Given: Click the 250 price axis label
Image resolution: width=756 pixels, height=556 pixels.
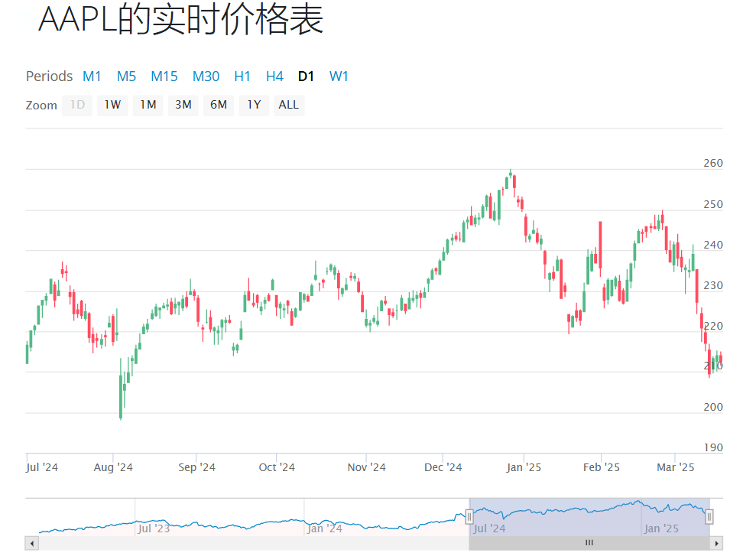Looking at the screenshot, I should tap(713, 204).
